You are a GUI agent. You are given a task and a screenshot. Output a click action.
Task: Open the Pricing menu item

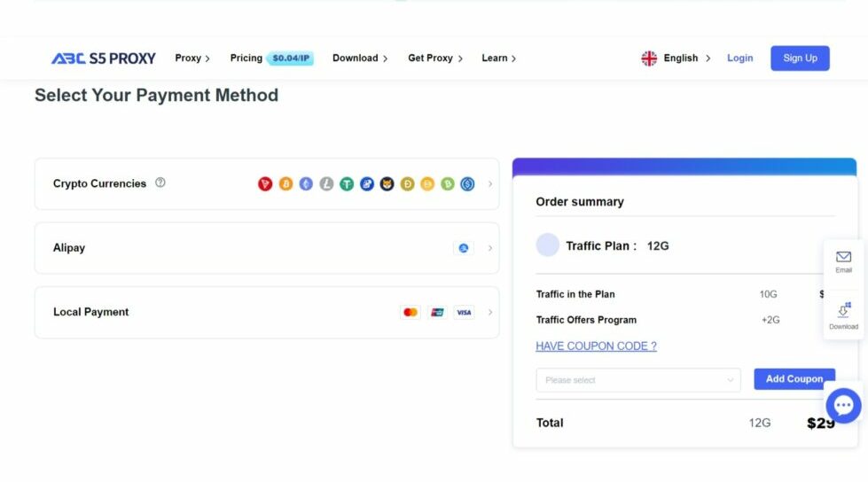pos(246,58)
